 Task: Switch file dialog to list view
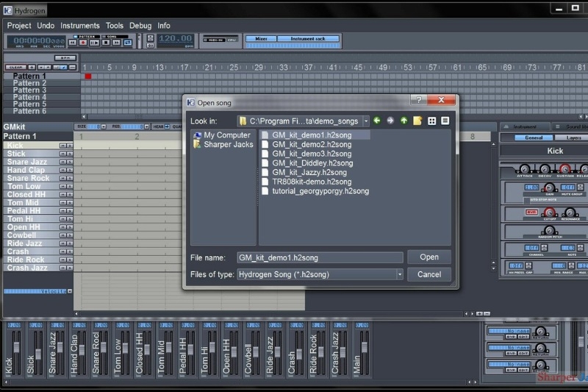431,121
